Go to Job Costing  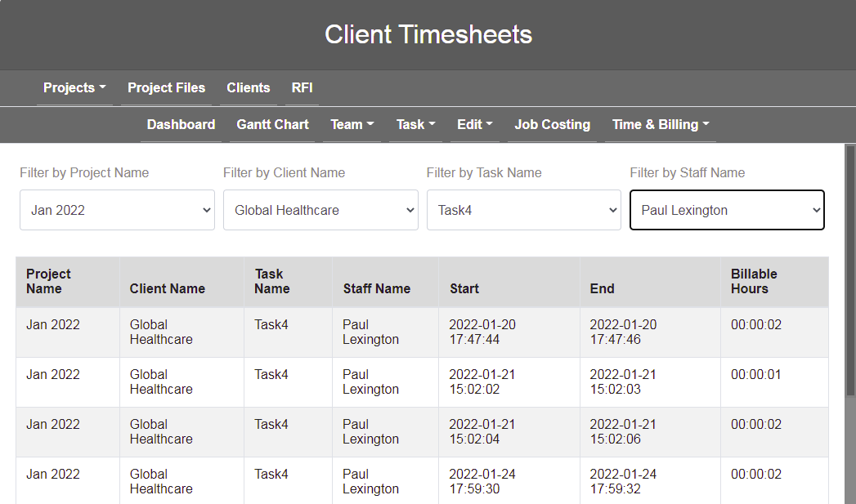tap(552, 125)
